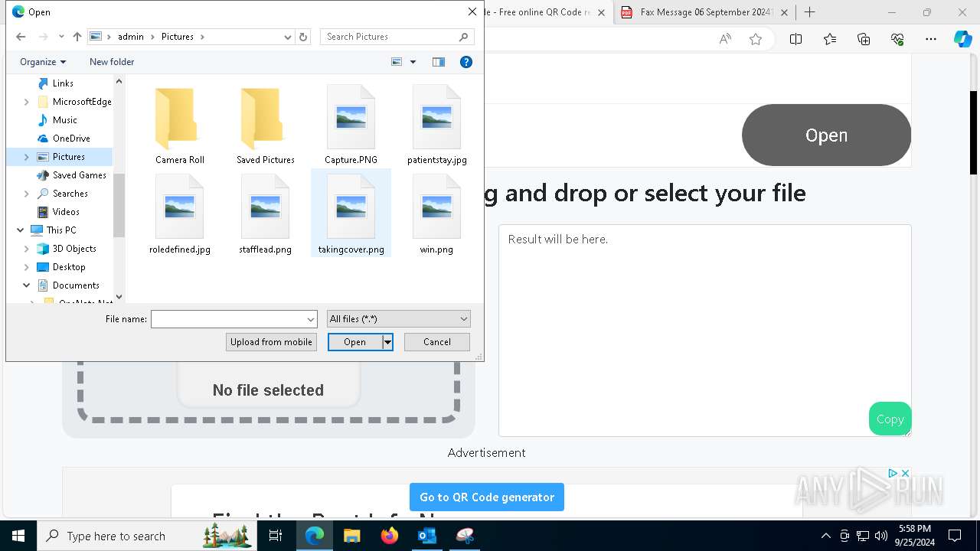Switch to the Fax Message PDF tab
Image resolution: width=980 pixels, height=551 pixels.
coord(704,12)
